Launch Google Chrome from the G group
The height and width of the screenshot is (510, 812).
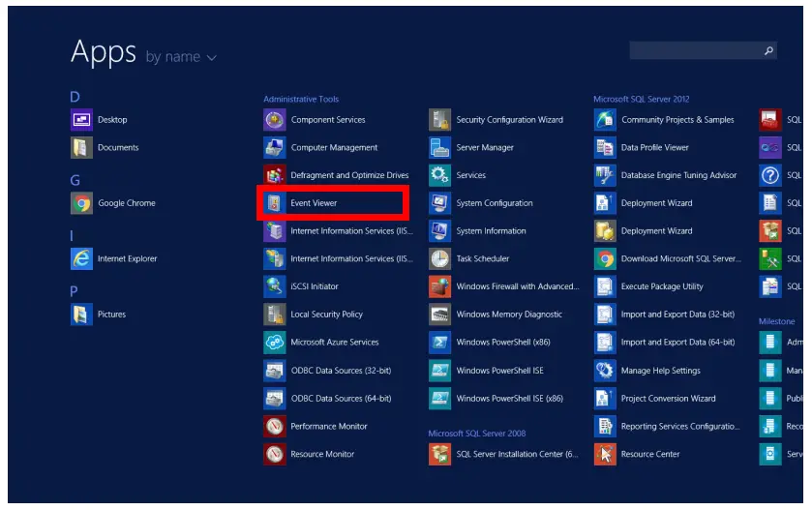[81, 203]
